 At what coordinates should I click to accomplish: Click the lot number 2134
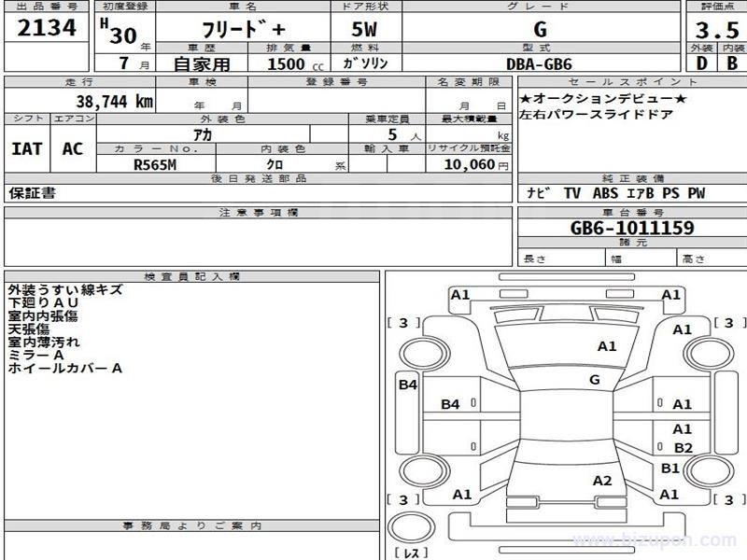point(47,28)
